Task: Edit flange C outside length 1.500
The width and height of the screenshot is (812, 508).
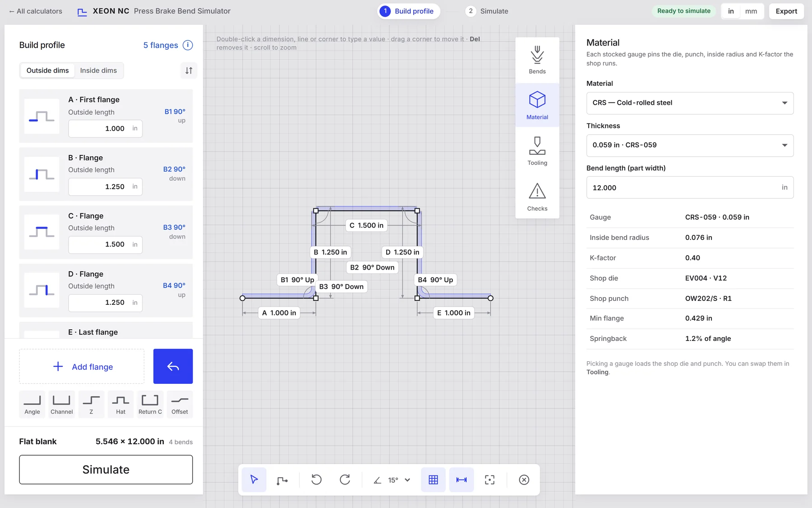Action: click(x=105, y=245)
